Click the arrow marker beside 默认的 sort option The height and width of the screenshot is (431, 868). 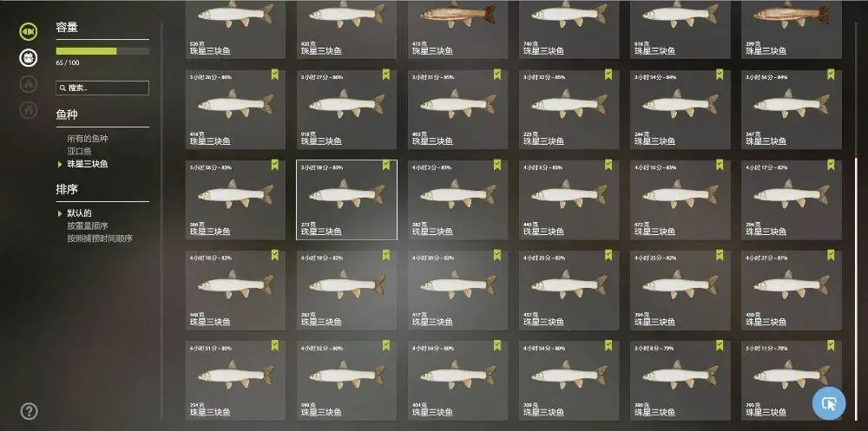[x=60, y=213]
